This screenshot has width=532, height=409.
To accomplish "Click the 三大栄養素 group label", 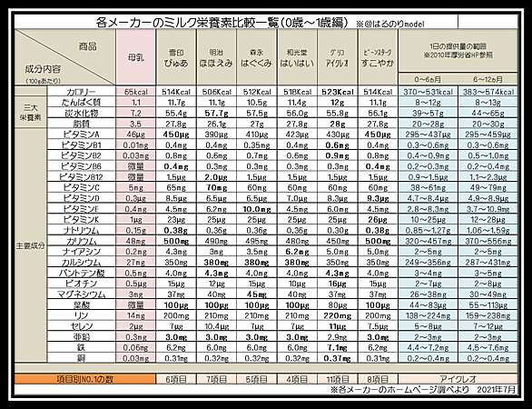I will pos(31,113).
